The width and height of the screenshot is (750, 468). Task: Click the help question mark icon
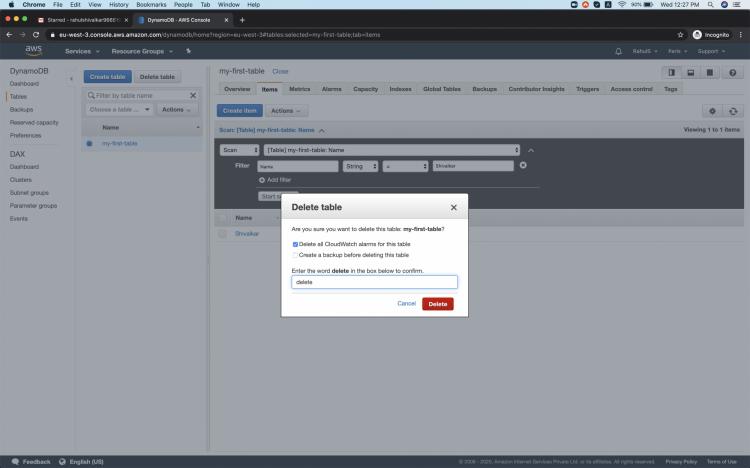point(733,73)
